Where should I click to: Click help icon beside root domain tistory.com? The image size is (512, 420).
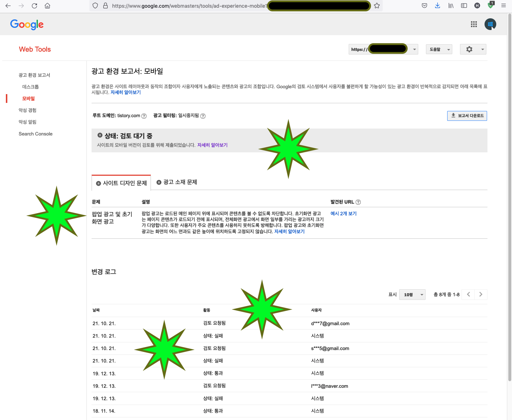coord(144,116)
